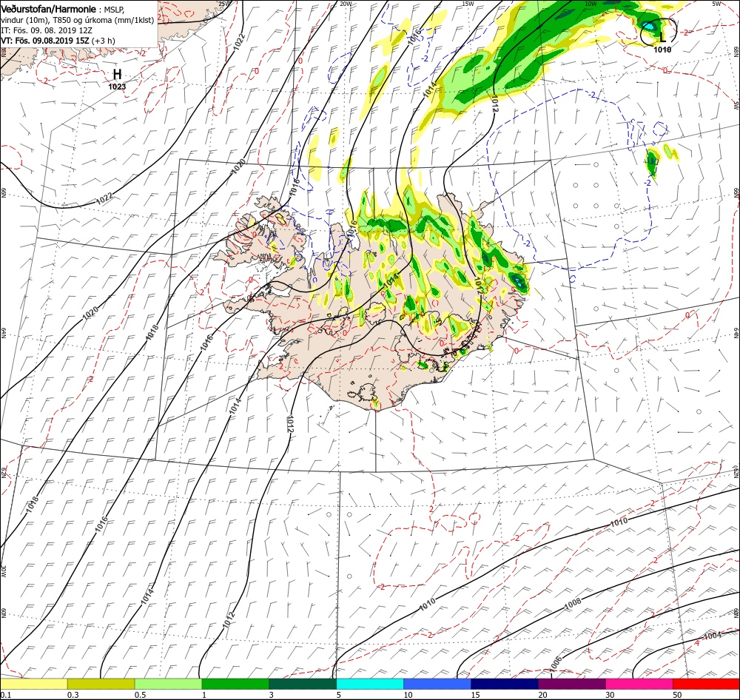The height and width of the screenshot is (700, 740).
Task: Click the pink 30–50 legend swatch
Action: click(x=639, y=684)
